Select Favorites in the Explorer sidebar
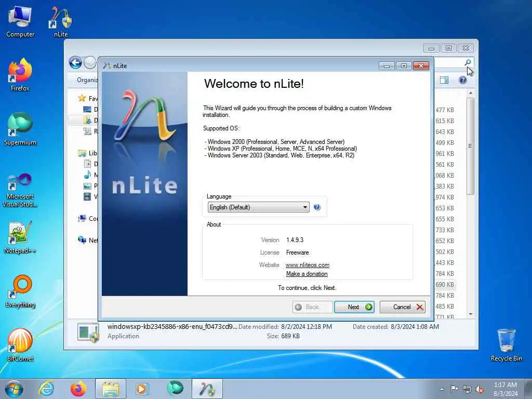532x399 pixels. (87, 98)
